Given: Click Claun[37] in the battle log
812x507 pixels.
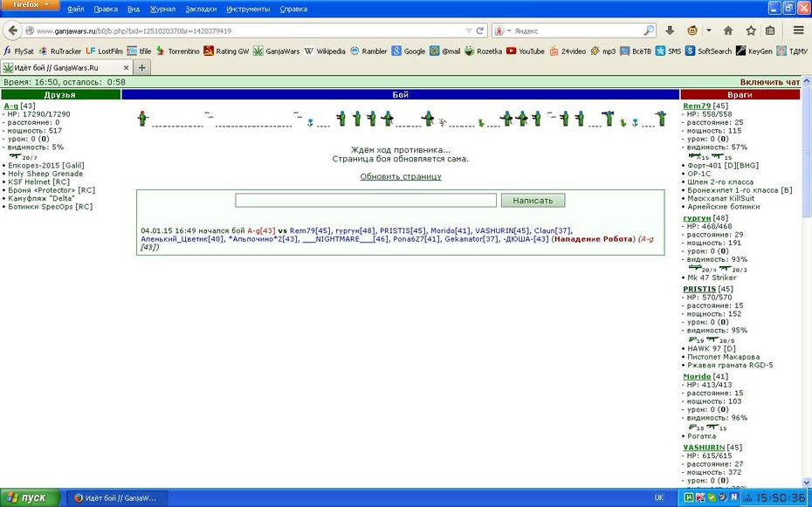Looking at the screenshot, I should (x=553, y=230).
